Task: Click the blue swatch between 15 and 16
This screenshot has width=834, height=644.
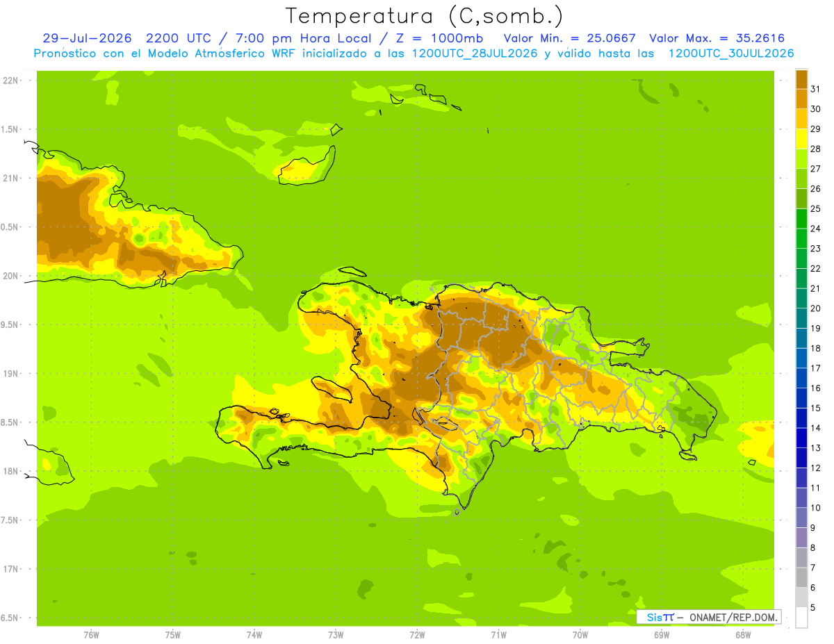Action: tap(801, 398)
